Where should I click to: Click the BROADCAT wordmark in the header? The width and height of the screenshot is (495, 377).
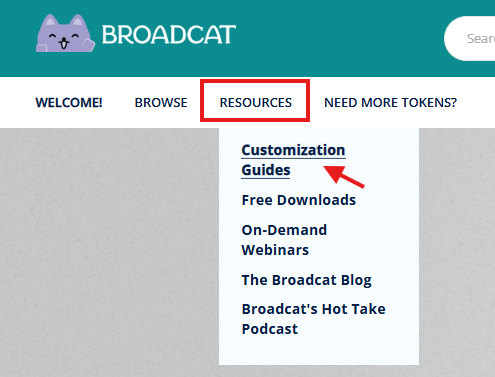[169, 35]
